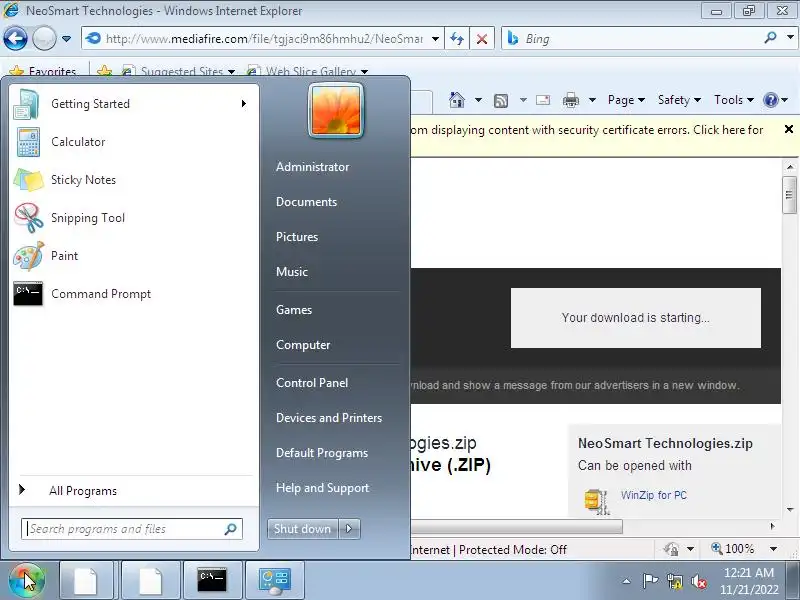
Task: Click the vertical scrollbar thumb
Action: pyautogui.click(x=789, y=195)
